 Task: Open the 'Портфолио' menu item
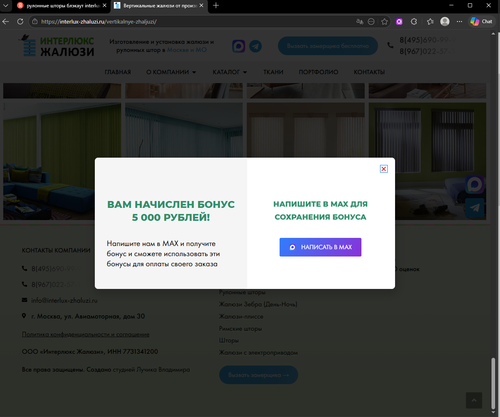click(x=318, y=72)
